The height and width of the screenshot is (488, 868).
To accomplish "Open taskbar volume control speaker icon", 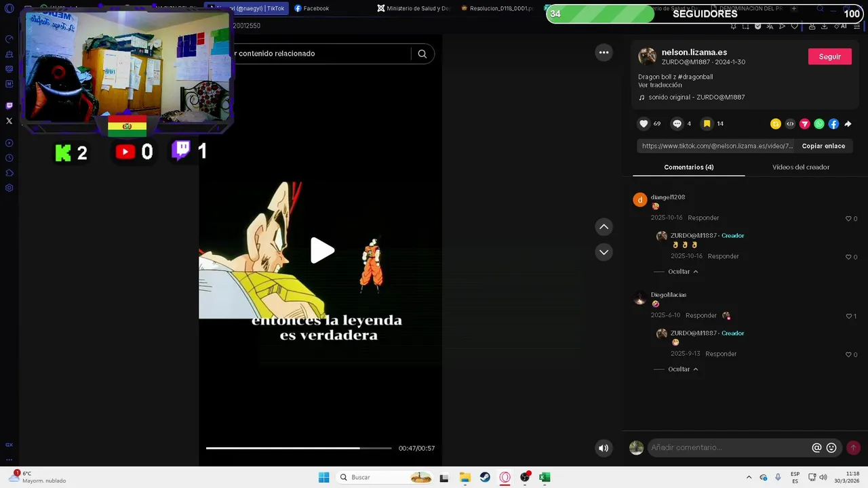I will 823,477.
